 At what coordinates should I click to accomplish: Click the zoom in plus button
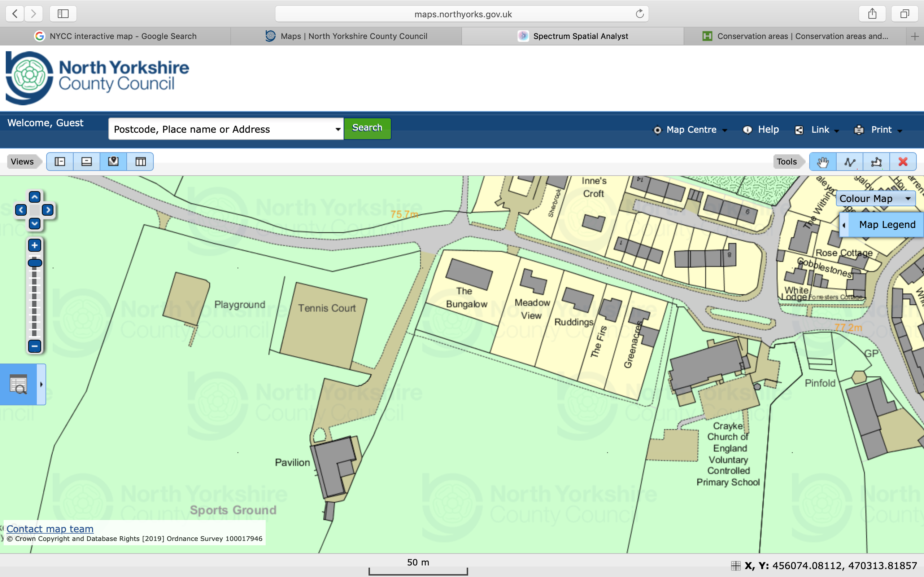click(34, 245)
